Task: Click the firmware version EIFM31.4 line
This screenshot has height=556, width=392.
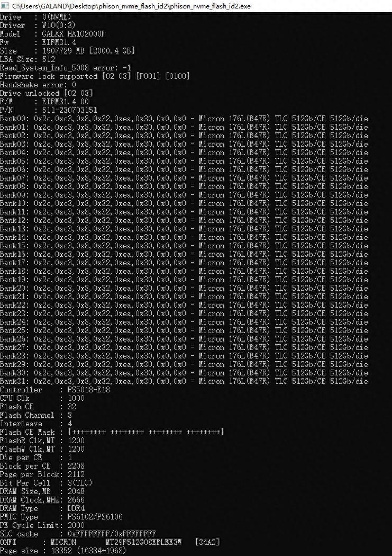Action: pyautogui.click(x=38, y=42)
